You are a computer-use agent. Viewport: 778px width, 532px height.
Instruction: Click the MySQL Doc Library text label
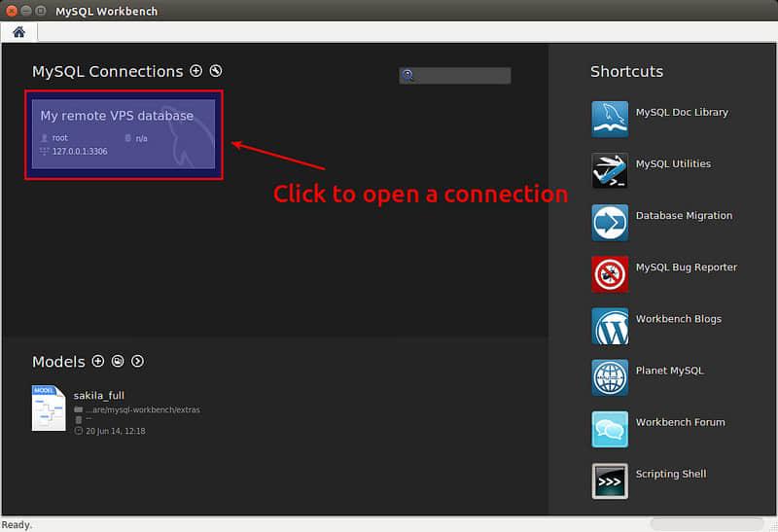(x=682, y=113)
